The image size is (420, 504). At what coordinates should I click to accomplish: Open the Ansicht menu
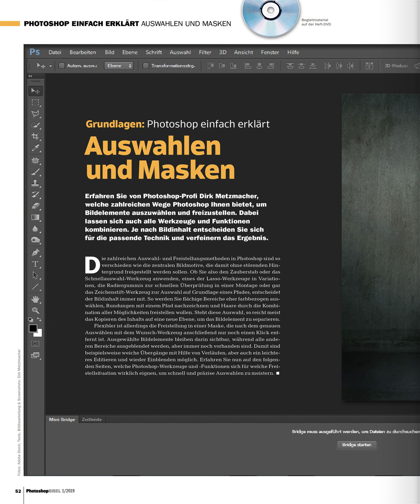243,52
